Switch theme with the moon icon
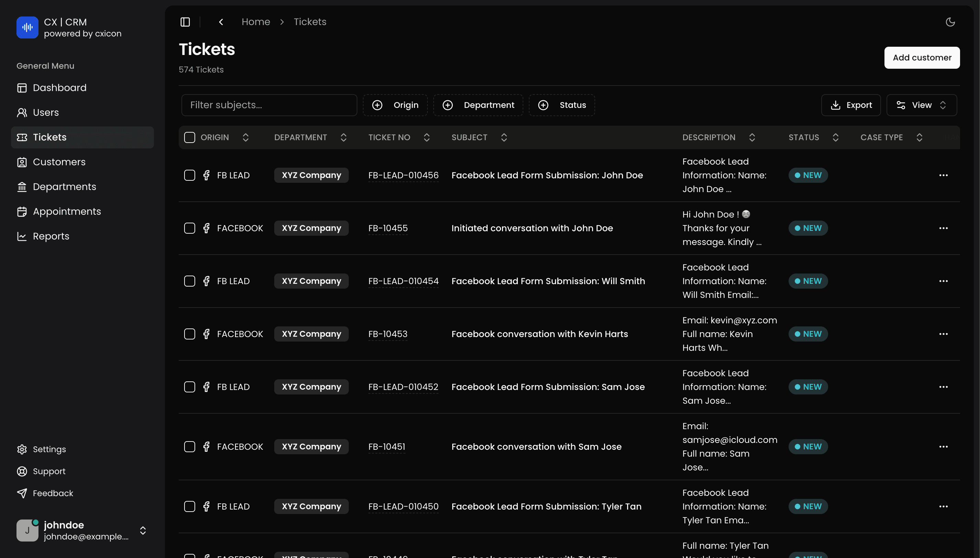The height and width of the screenshot is (558, 980). tap(950, 22)
